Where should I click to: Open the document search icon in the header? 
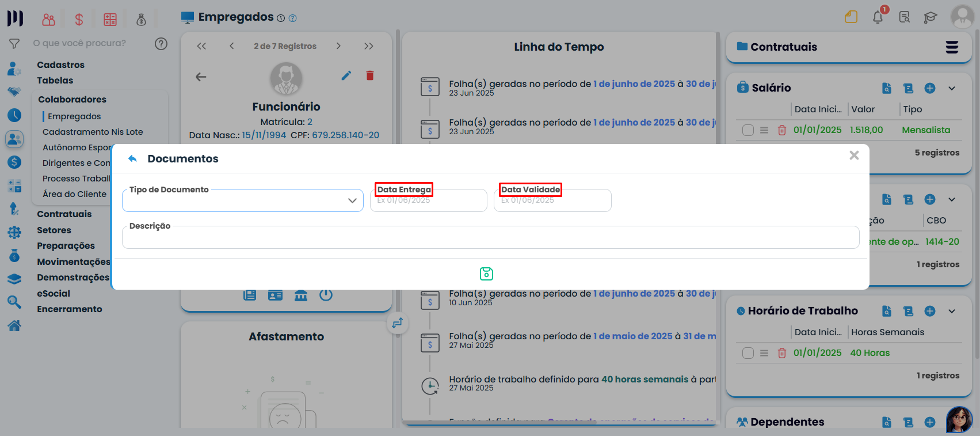click(905, 17)
